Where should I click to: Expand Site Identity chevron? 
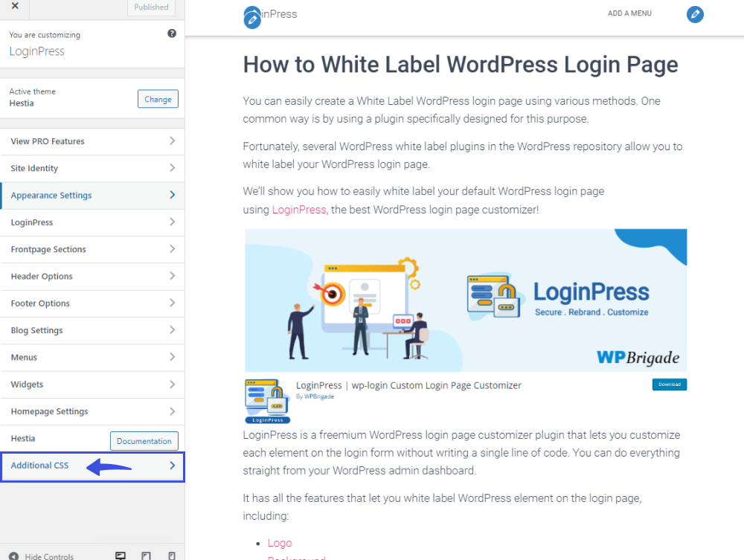173,168
